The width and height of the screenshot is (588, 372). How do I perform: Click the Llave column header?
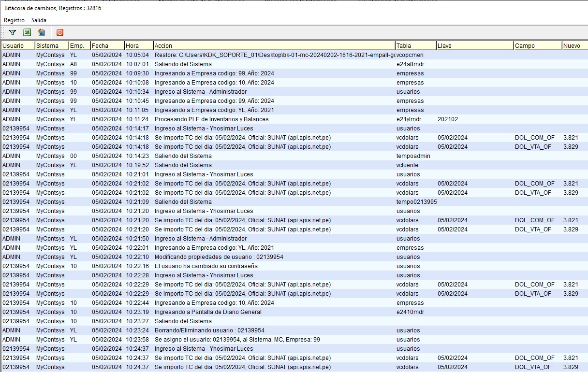474,45
